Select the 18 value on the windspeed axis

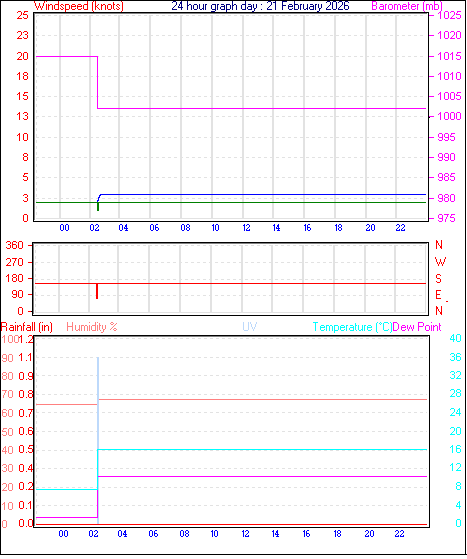pyautogui.click(x=22, y=76)
